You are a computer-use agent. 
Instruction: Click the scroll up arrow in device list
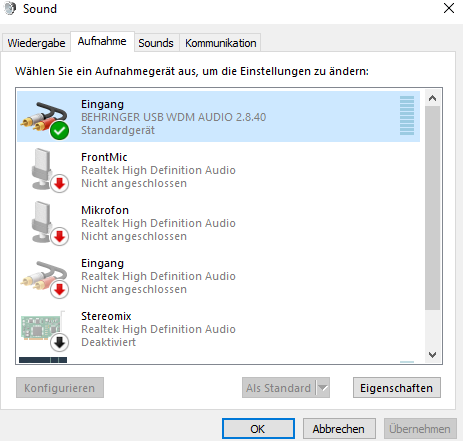point(433,98)
